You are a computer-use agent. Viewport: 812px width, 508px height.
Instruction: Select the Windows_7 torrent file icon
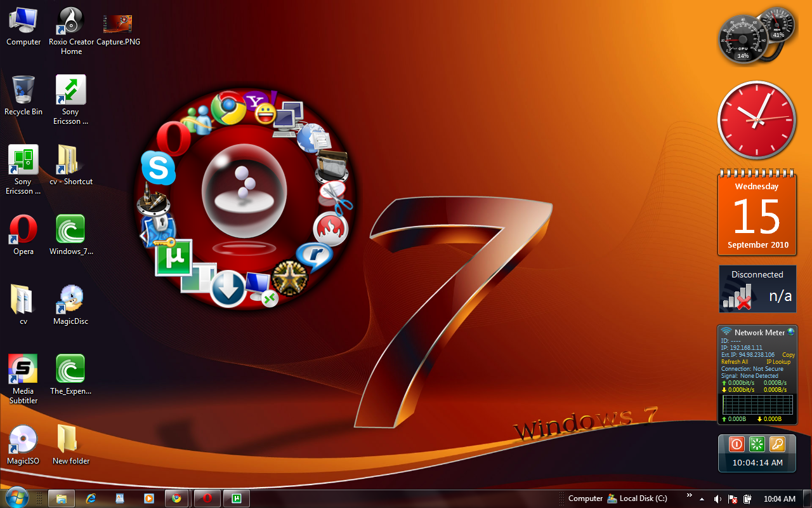coord(71,235)
